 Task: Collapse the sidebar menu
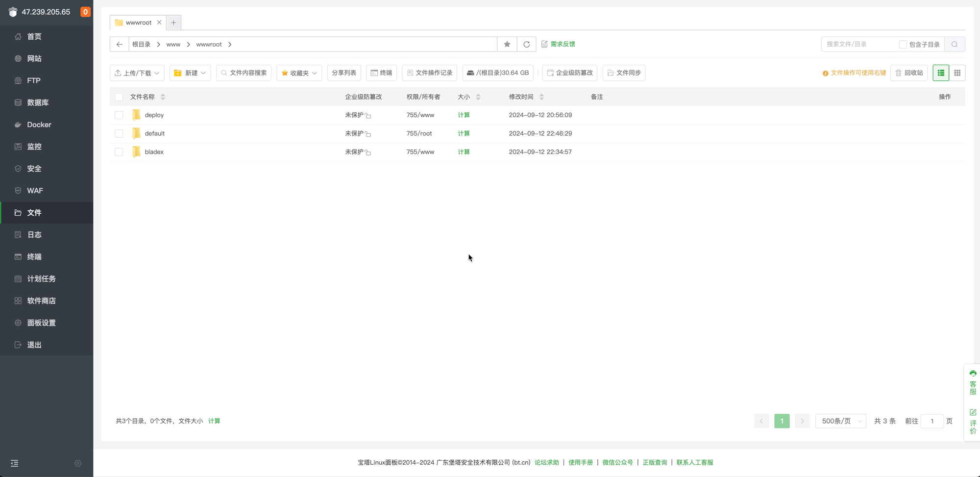coord(15,463)
